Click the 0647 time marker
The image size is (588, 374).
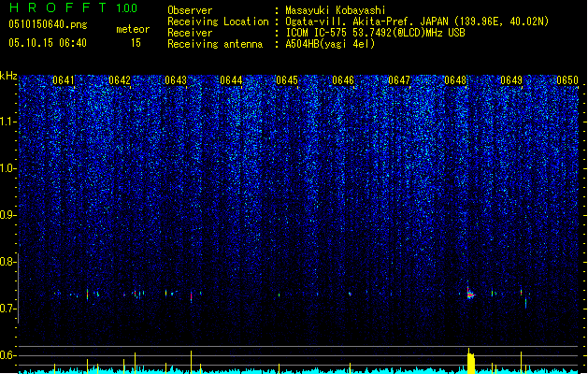399,80
